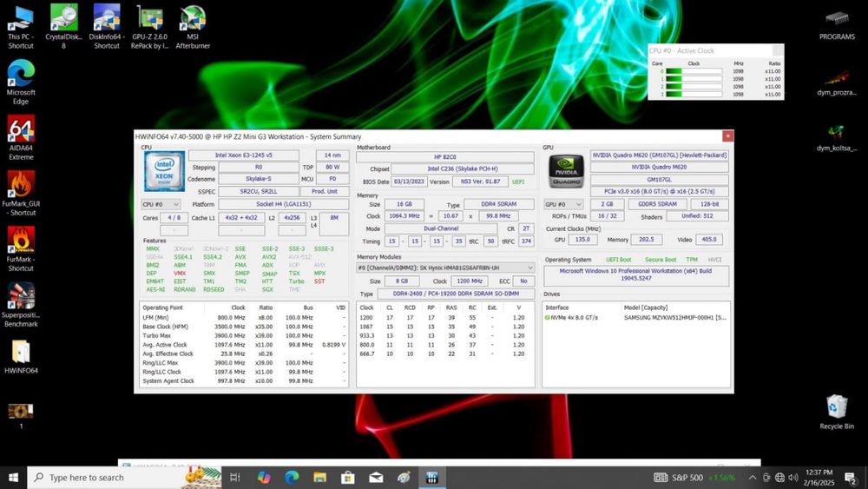
Task: Select the desktop file named 1
Action: pyautogui.click(x=21, y=416)
